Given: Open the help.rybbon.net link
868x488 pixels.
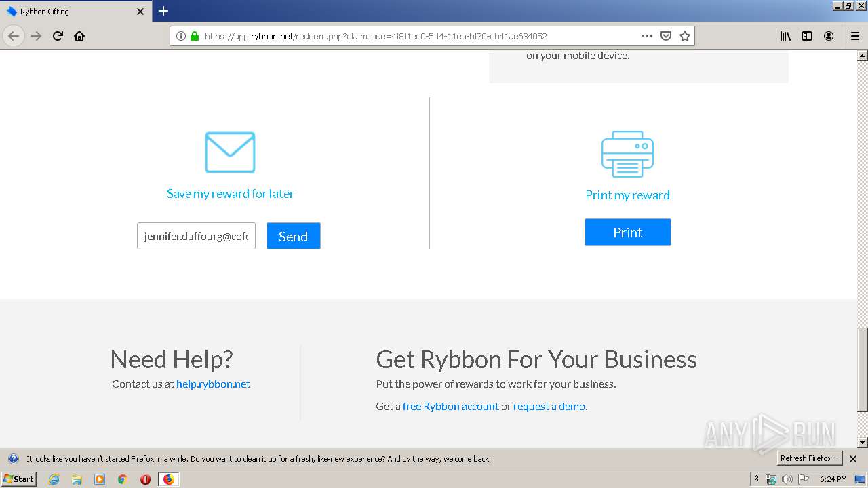Looking at the screenshot, I should click(213, 384).
